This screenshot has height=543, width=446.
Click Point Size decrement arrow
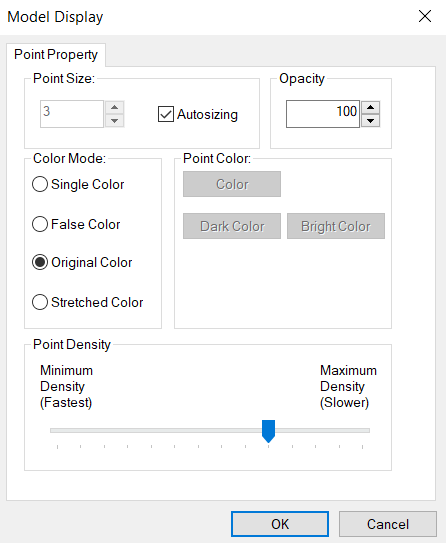(x=115, y=121)
